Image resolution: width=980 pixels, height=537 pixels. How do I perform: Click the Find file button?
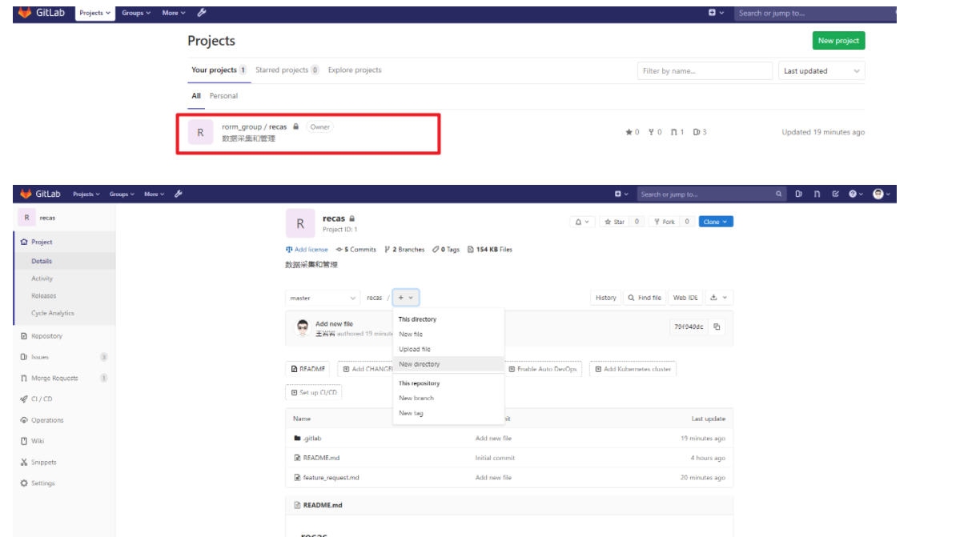645,298
